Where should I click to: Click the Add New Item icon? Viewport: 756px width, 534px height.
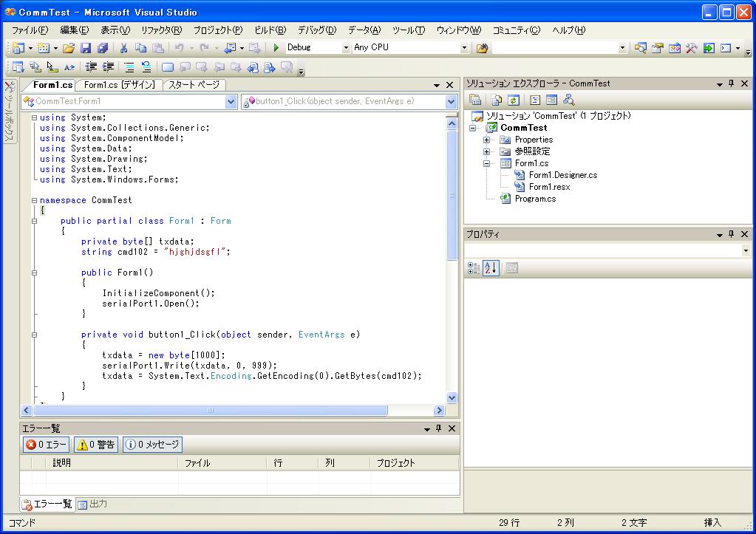tap(44, 48)
